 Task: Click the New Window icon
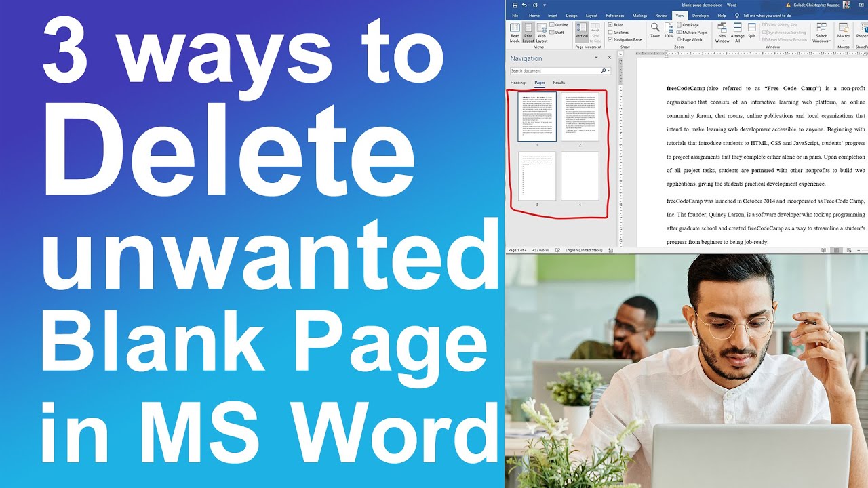click(722, 33)
